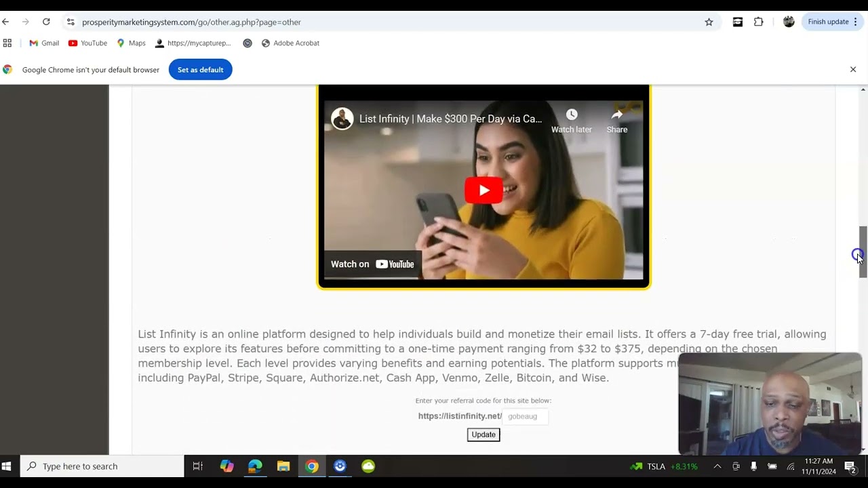Click the Update button
The height and width of the screenshot is (488, 868).
point(484,434)
